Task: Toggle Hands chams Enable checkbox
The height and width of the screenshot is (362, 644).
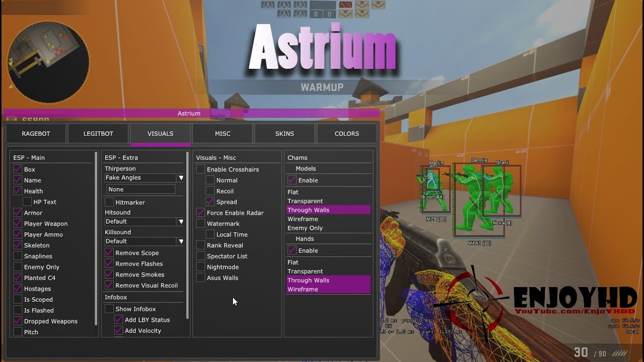Action: coord(292,250)
